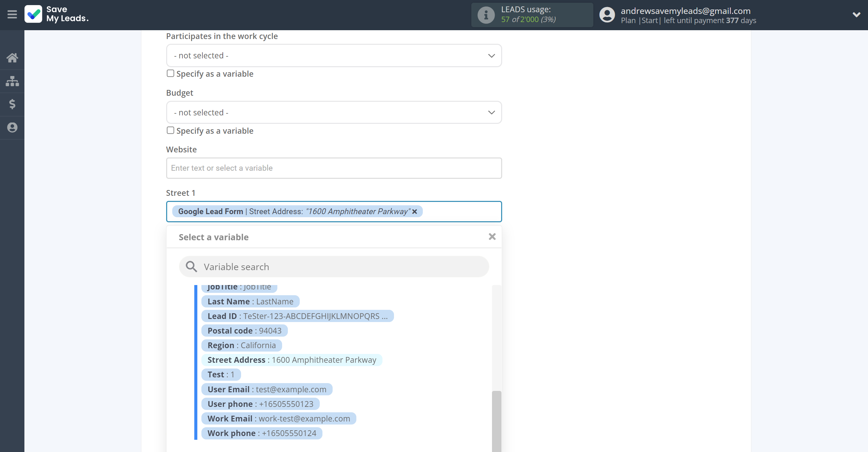Select the Postal code variable
Screen dimensions: 868x452
tap(244, 331)
